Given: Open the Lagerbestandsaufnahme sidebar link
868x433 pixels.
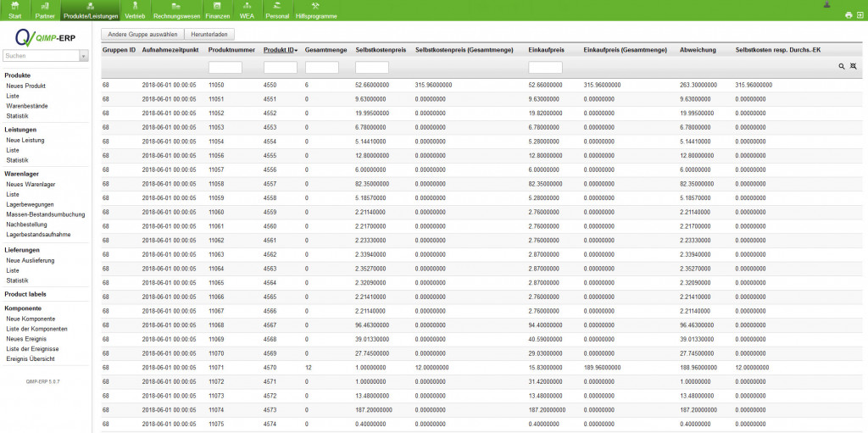Looking at the screenshot, I should (38, 234).
